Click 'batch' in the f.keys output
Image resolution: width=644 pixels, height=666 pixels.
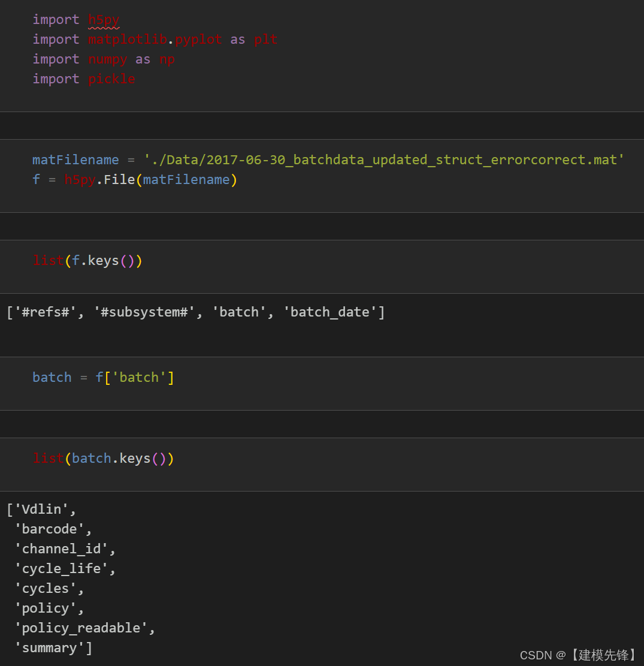coord(239,312)
